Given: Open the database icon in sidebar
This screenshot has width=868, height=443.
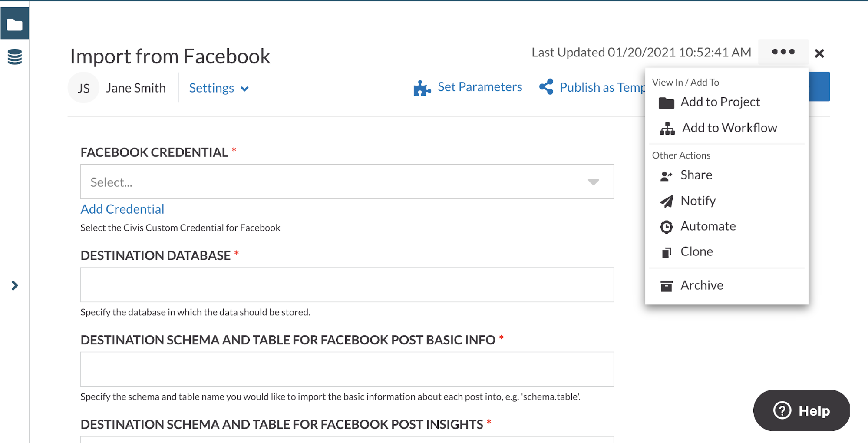Looking at the screenshot, I should 14,57.
